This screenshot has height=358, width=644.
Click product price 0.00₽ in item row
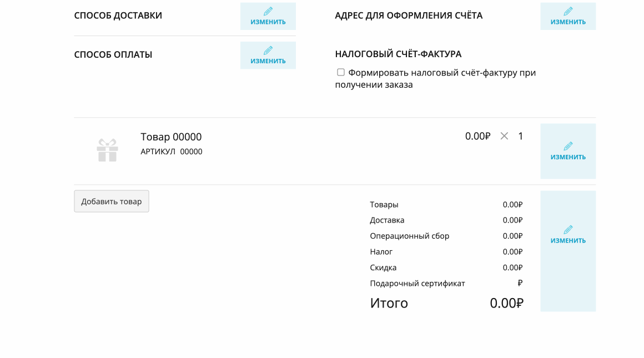[477, 136]
